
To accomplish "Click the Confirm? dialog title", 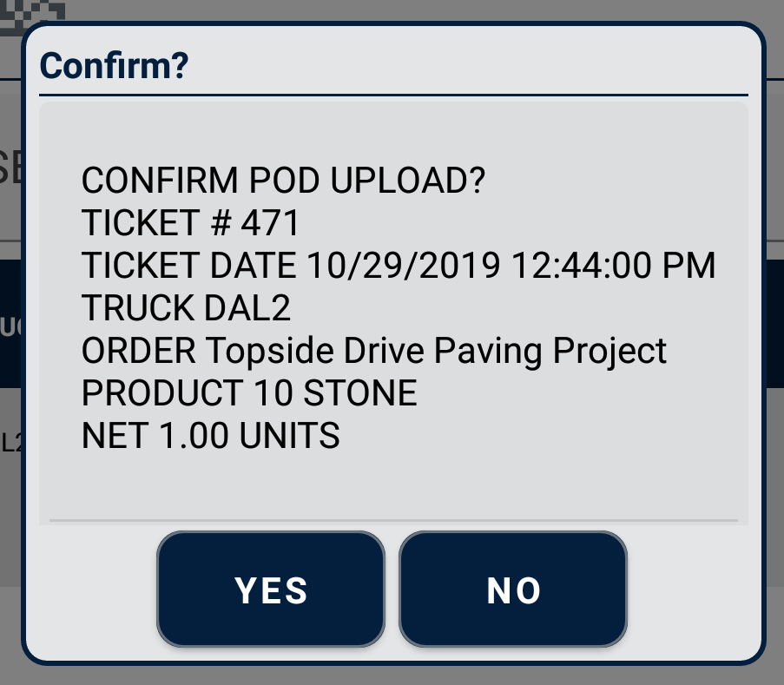I will click(x=114, y=65).
